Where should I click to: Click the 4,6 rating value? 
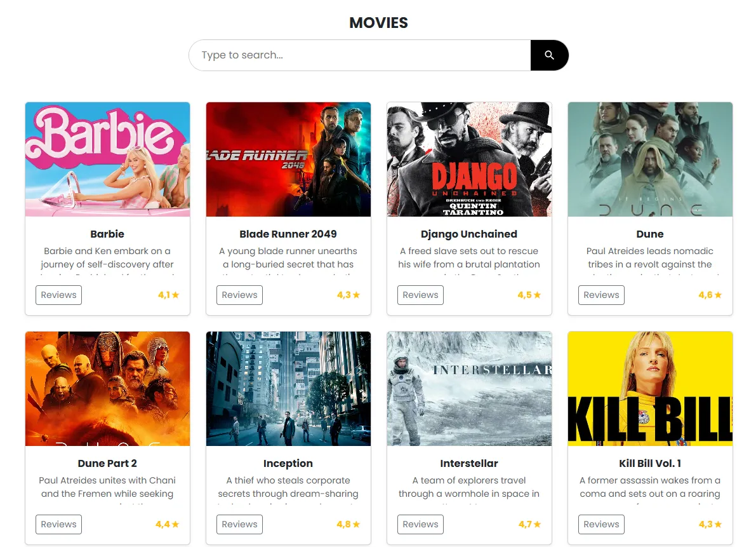(705, 295)
